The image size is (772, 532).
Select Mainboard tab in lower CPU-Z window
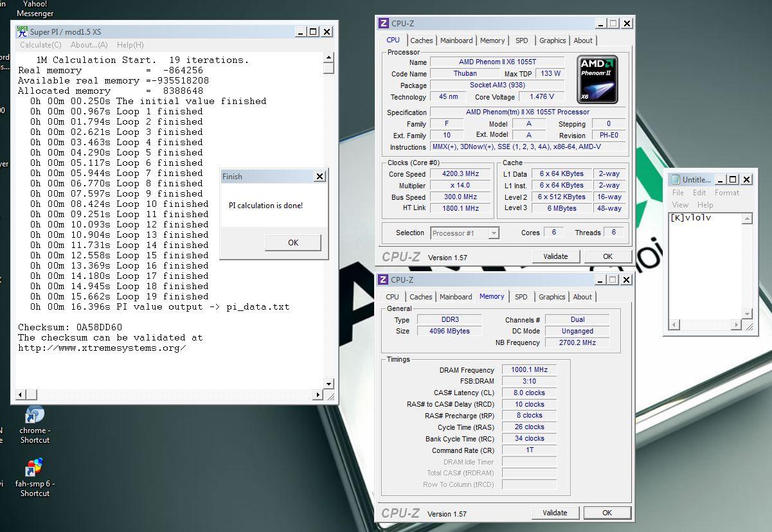(x=456, y=297)
